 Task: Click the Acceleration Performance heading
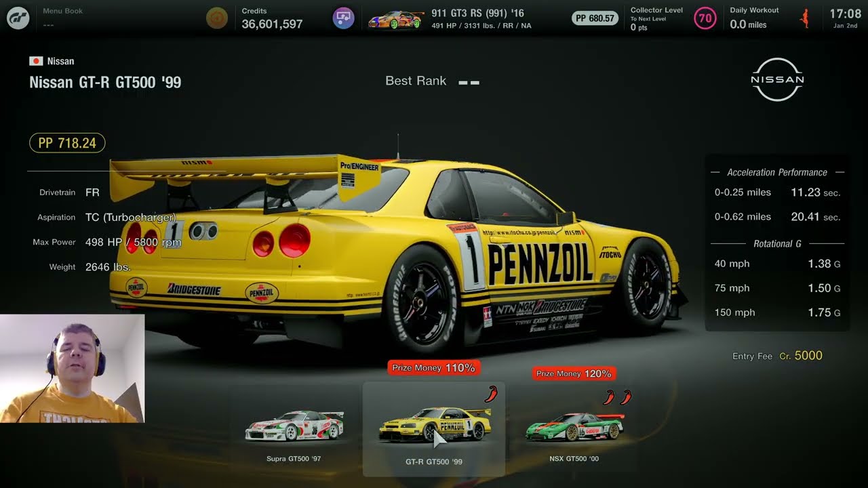pos(777,172)
